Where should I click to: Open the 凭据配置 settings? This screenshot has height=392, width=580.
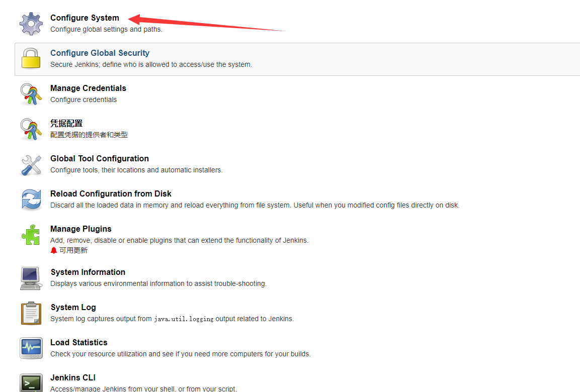[x=67, y=123]
